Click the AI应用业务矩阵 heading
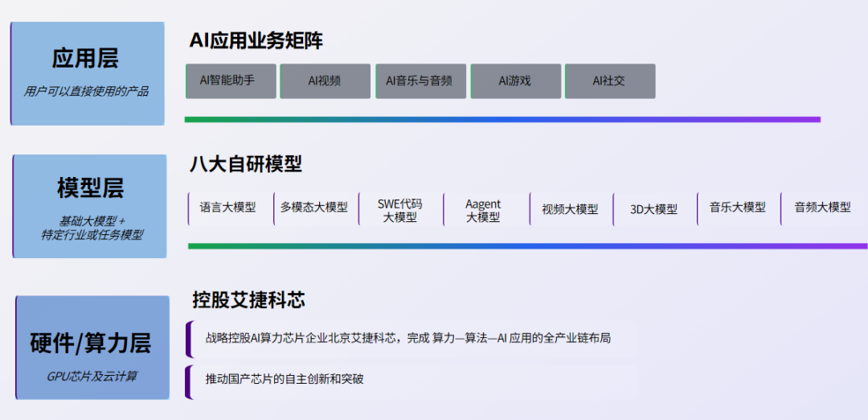Image resolution: width=868 pixels, height=420 pixels. point(256,41)
